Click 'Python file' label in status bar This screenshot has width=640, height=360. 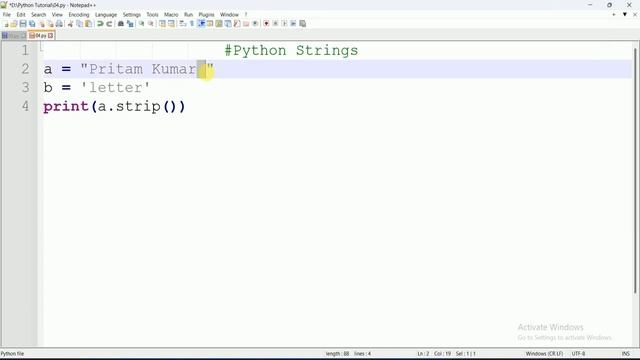12,353
